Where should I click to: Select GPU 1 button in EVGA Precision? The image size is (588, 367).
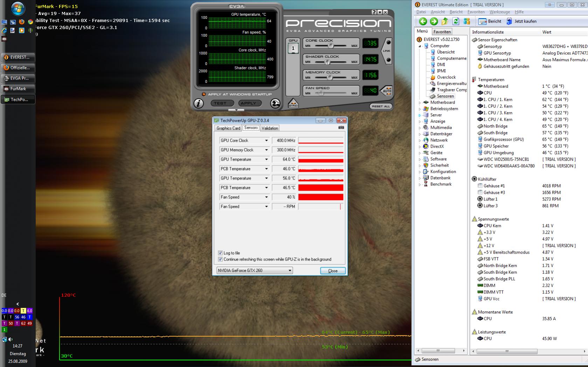[293, 48]
